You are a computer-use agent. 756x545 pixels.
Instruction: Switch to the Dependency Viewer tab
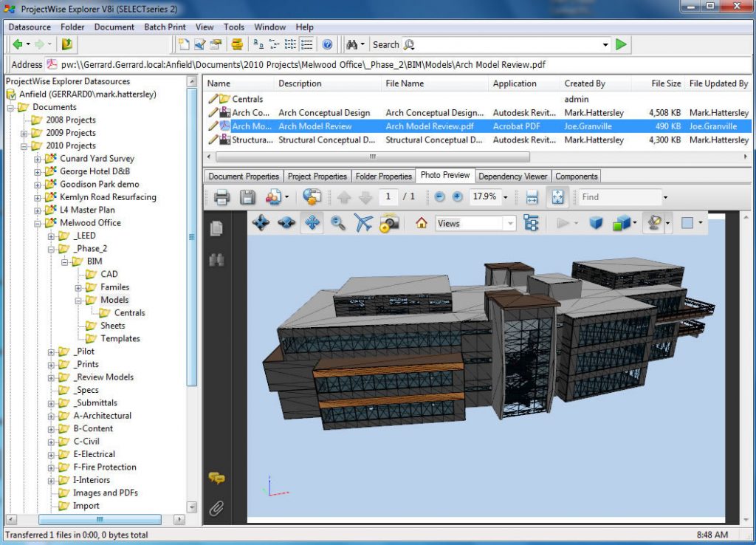click(513, 176)
